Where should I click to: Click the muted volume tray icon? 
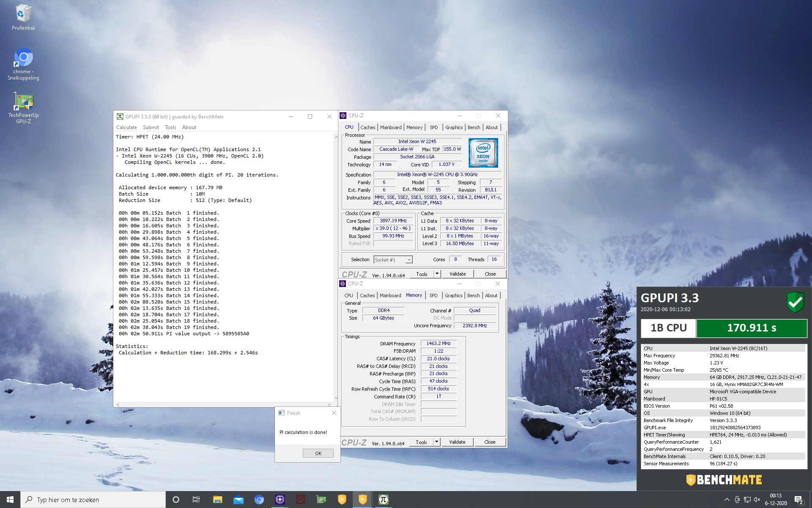pos(757,500)
